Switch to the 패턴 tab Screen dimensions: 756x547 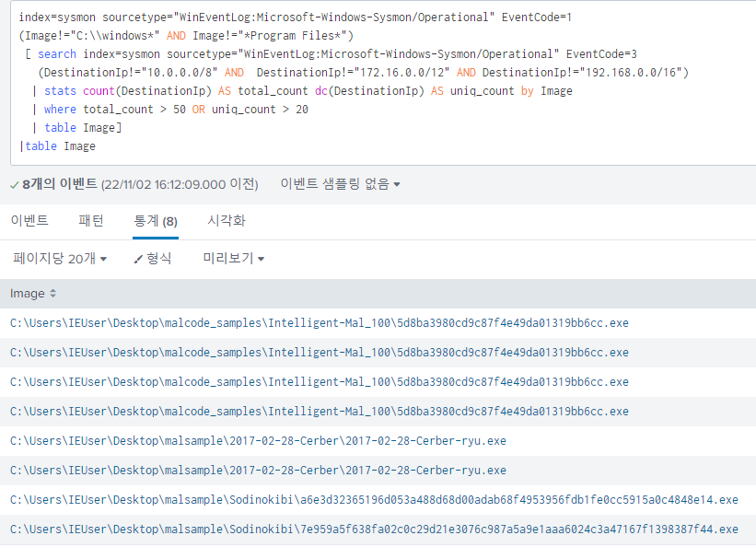(91, 221)
